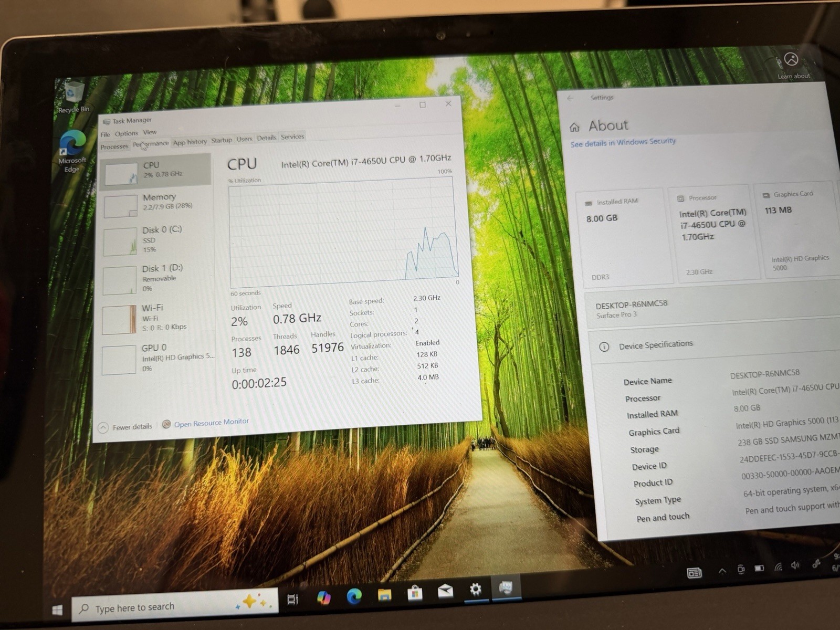Open the View menu in Task Manager
Image resolution: width=840 pixels, height=630 pixels.
tap(150, 132)
